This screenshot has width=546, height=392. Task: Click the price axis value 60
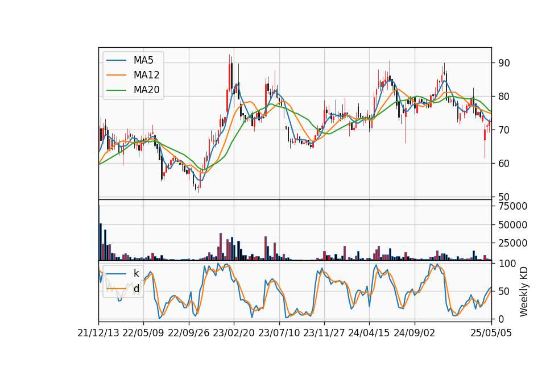(x=504, y=164)
